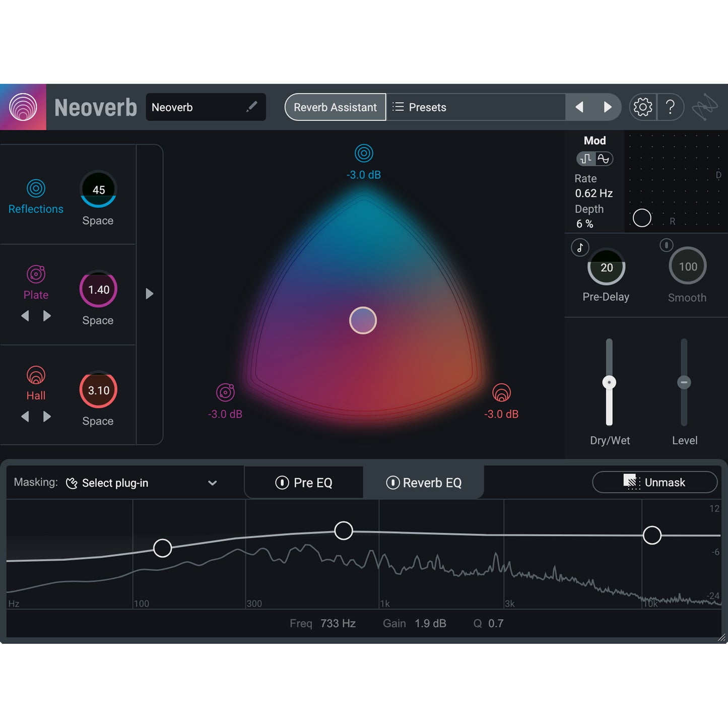Adjust Pre-Delay knob at 20
Image resolution: width=728 pixels, height=728 pixels.
pyautogui.click(x=607, y=267)
